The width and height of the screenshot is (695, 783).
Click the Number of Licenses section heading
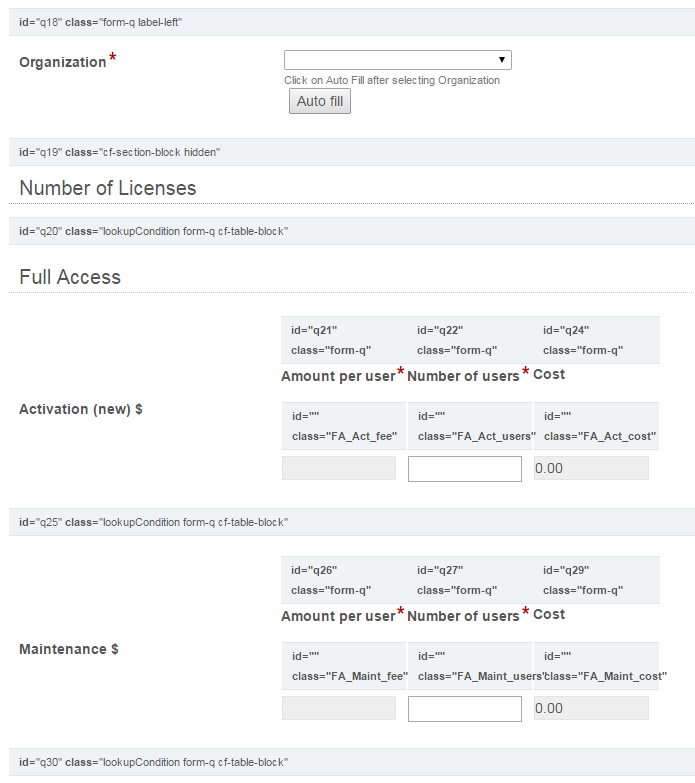(108, 188)
